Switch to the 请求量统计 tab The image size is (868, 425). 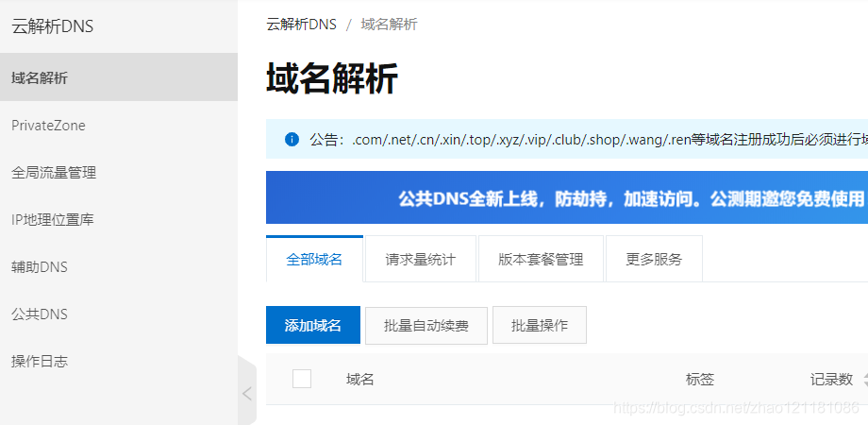point(421,259)
